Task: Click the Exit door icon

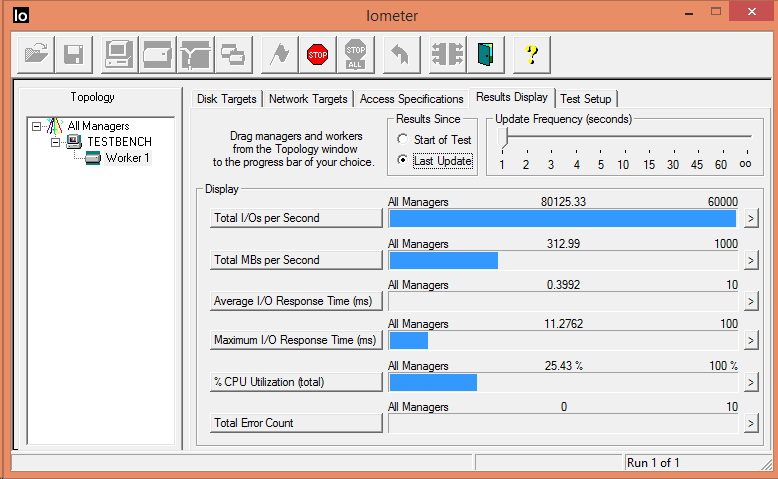Action: click(485, 54)
